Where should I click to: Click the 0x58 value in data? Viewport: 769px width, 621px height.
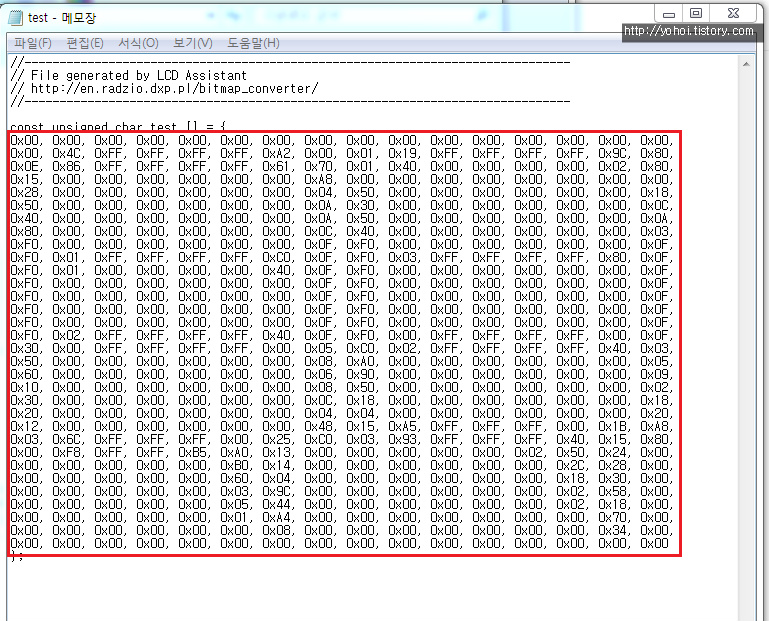(x=613, y=492)
